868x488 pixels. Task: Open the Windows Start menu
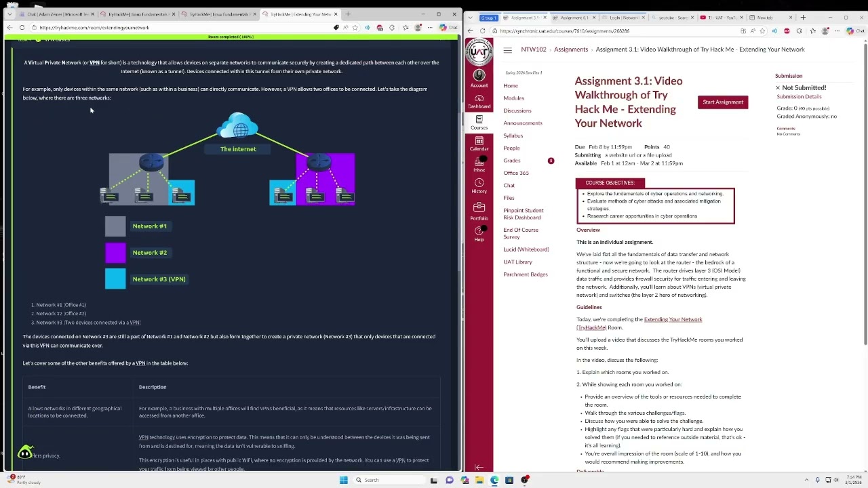click(344, 480)
